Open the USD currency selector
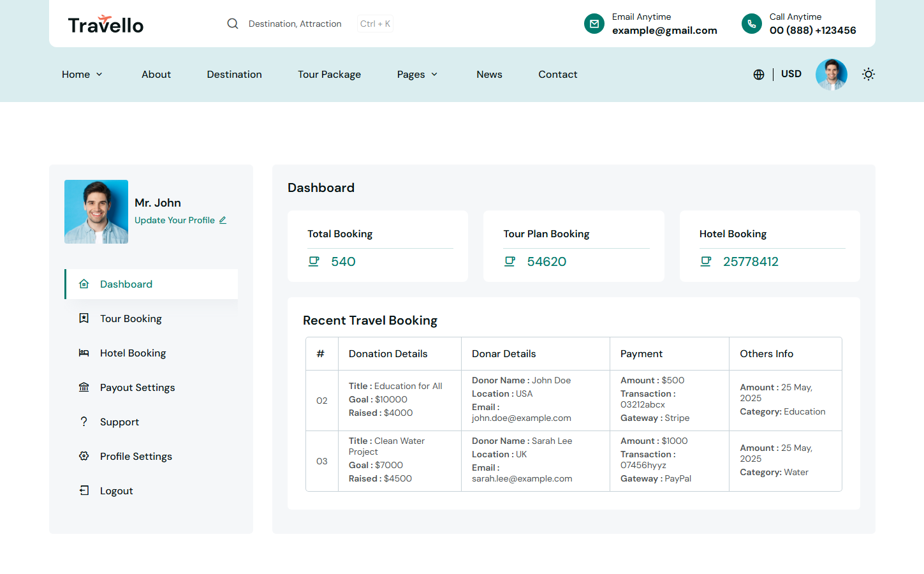 tap(791, 74)
